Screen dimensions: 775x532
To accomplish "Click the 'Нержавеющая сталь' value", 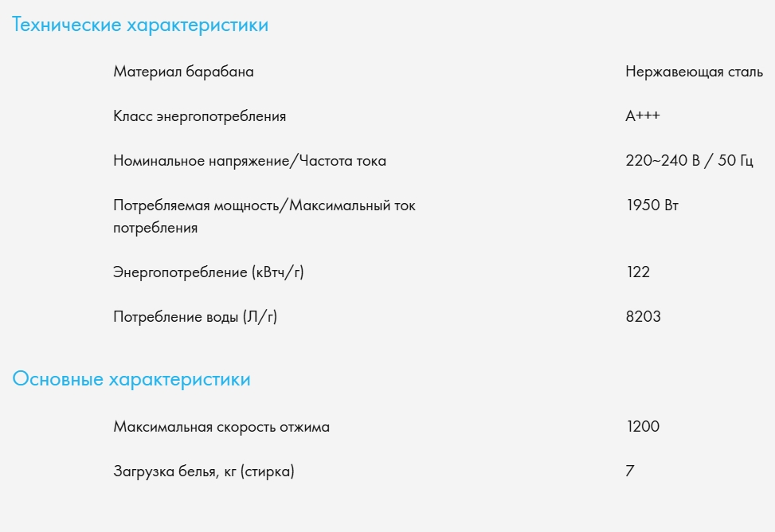I will [x=694, y=72].
